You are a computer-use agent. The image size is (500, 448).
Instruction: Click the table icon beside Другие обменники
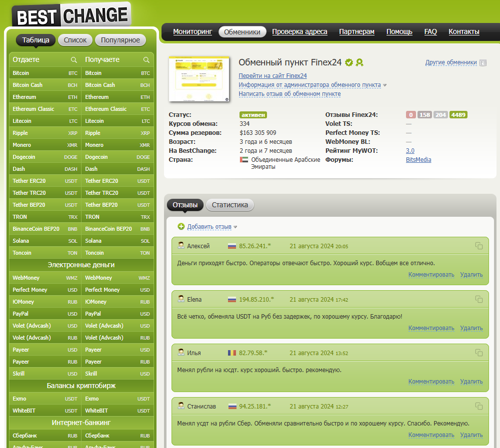click(x=483, y=63)
